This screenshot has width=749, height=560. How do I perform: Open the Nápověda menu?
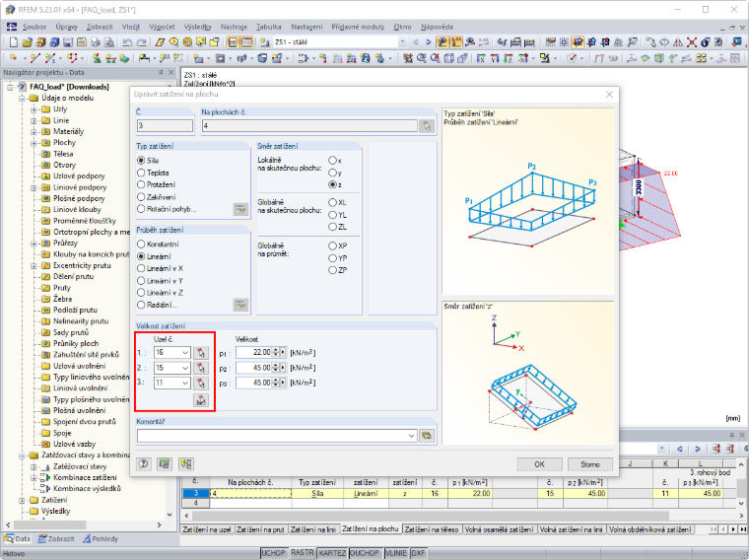click(x=437, y=27)
